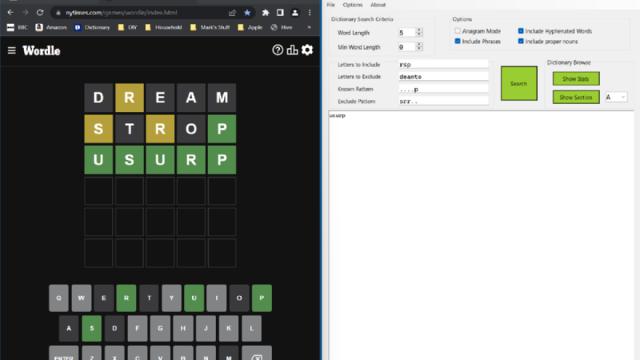This screenshot has height=360, width=640.
Task: Show Wordle statistics bar-chart icon
Action: click(x=292, y=50)
